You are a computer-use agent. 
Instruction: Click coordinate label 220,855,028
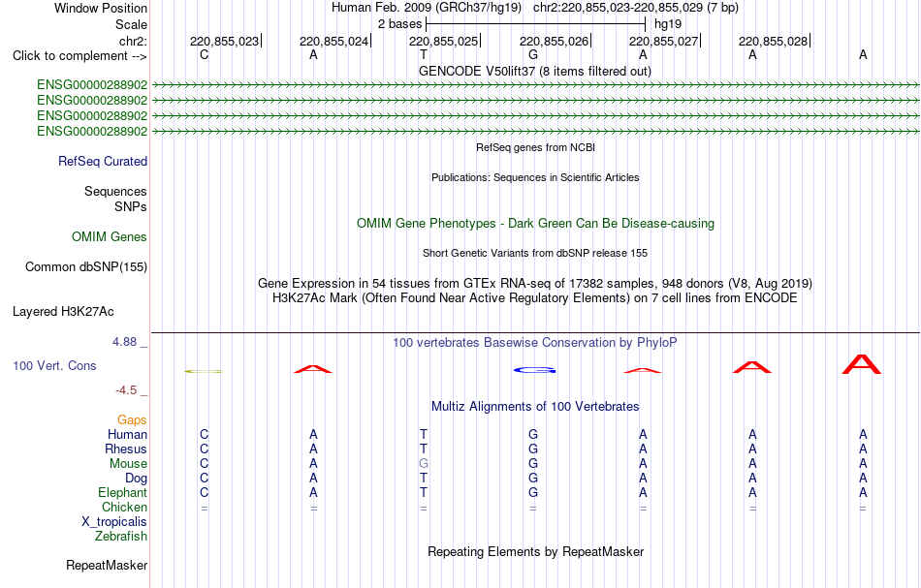773,41
